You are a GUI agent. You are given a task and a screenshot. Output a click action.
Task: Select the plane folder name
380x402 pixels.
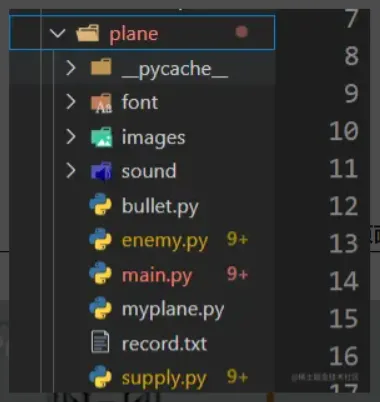(134, 34)
